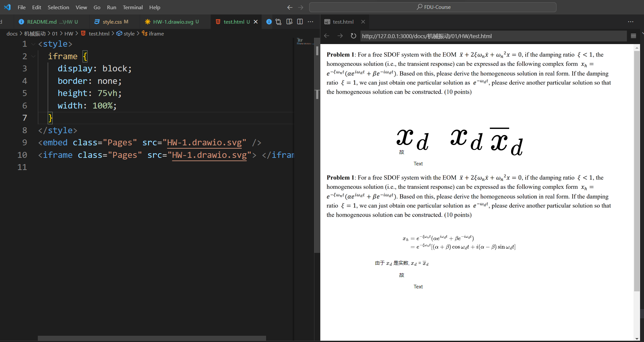This screenshot has width=644, height=342.
Task: Click the editor navigation forward arrow
Action: [x=300, y=7]
